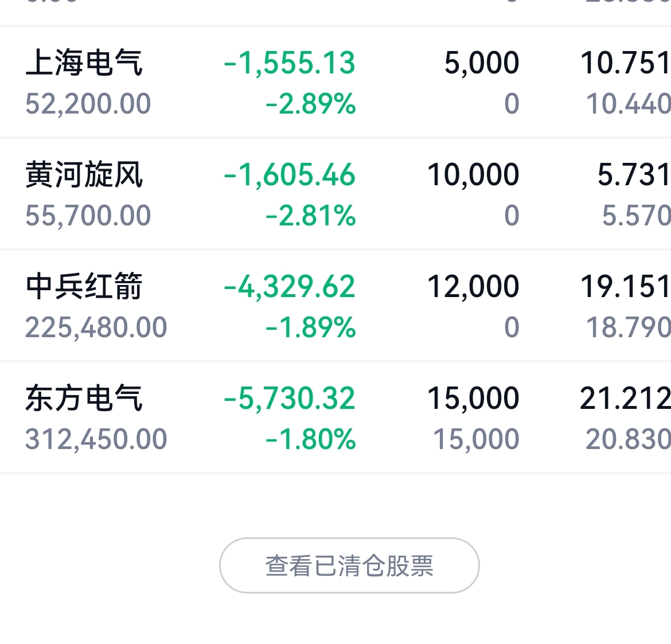Select 中兵红箭 loss amount -4,329.62
671x644 pixels.
290,286
